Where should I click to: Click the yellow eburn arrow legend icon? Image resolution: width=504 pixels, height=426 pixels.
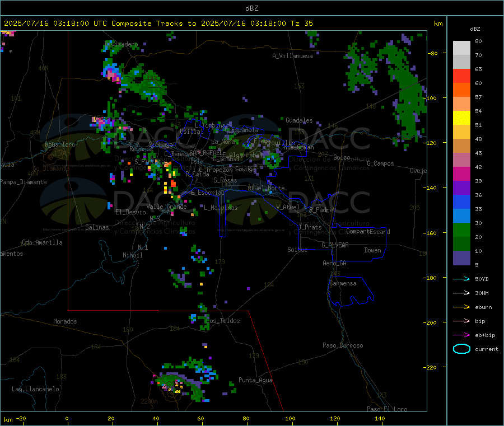(461, 307)
